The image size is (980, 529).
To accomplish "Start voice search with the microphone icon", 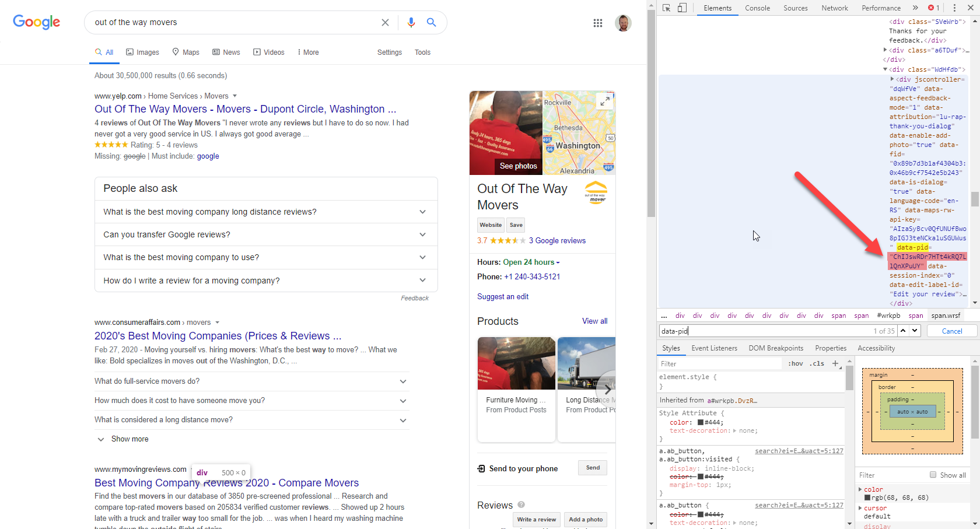I will click(411, 23).
